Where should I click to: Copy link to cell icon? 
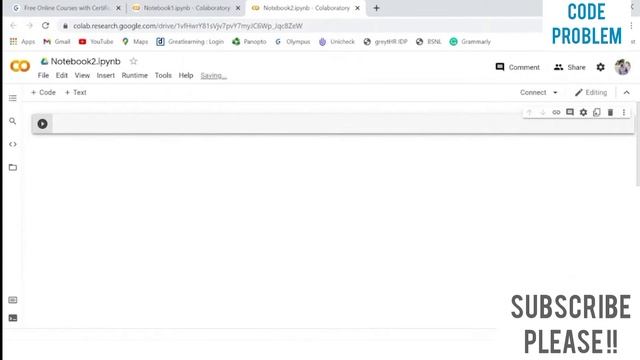point(556,112)
